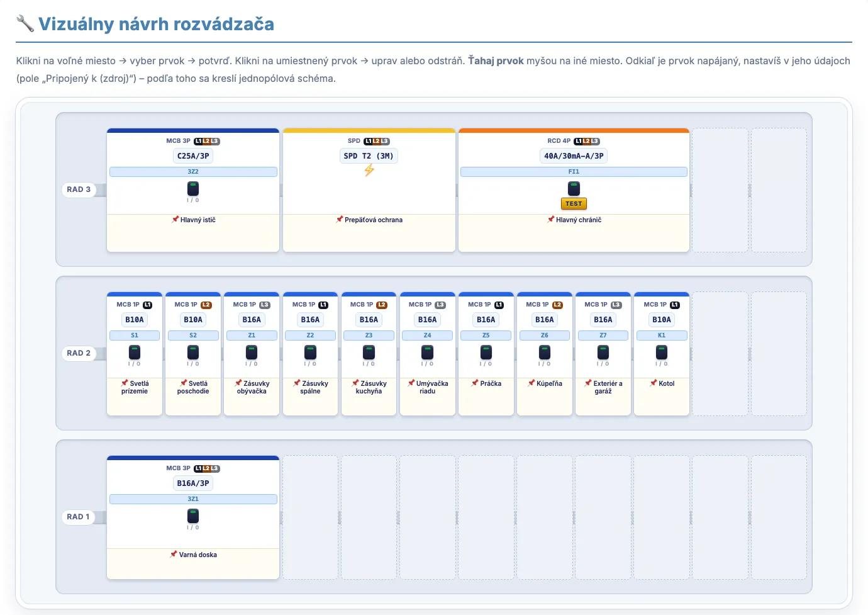868x615 pixels.
Task: Click the L3 phase badge on Z1 breaker
Action: 265,305
